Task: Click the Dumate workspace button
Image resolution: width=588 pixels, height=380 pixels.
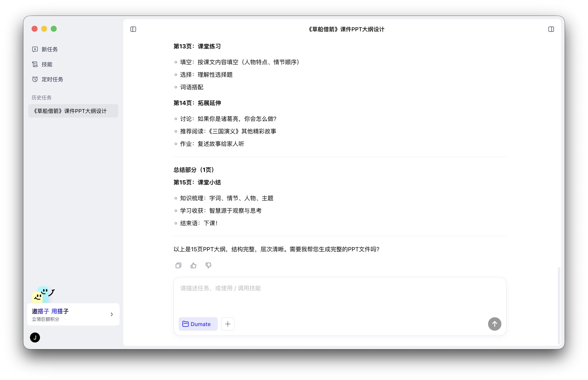Action: 198,324
